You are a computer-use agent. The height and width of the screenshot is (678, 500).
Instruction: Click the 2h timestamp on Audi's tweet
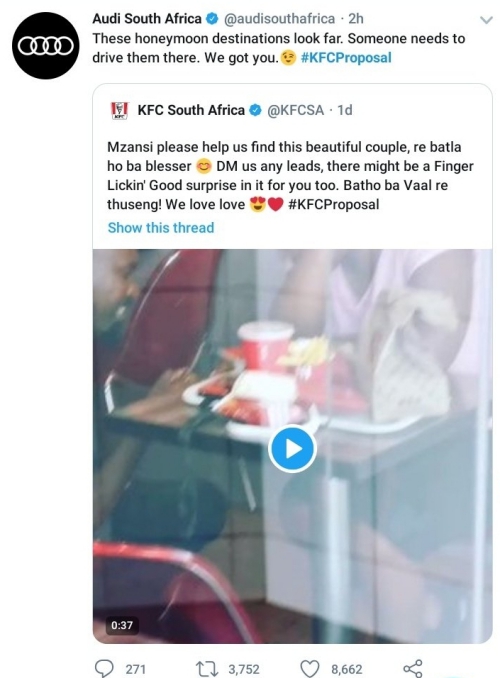pyautogui.click(x=356, y=19)
